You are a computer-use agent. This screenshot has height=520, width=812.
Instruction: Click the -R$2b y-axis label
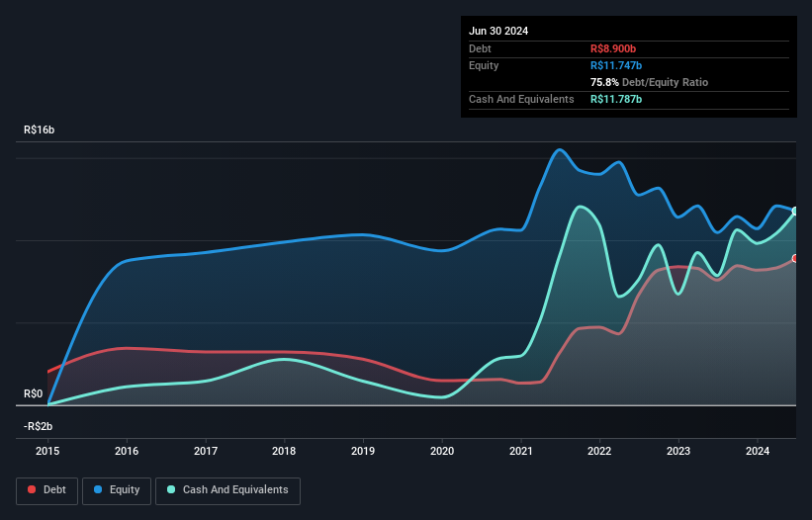point(38,426)
